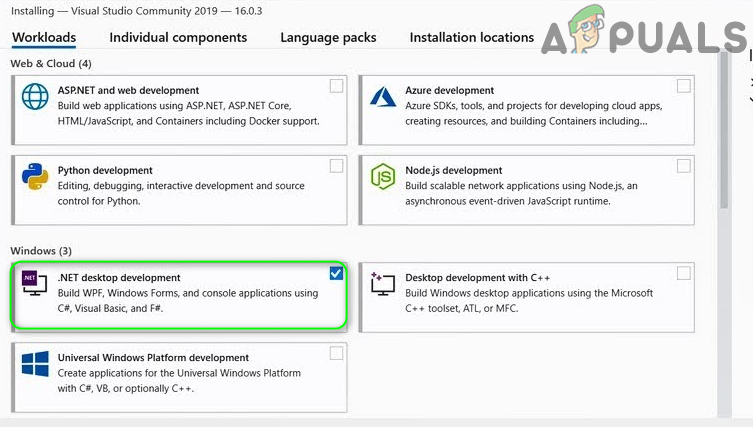Image resolution: width=753 pixels, height=427 pixels.
Task: Click the Node.js development title text
Action: coord(453,171)
